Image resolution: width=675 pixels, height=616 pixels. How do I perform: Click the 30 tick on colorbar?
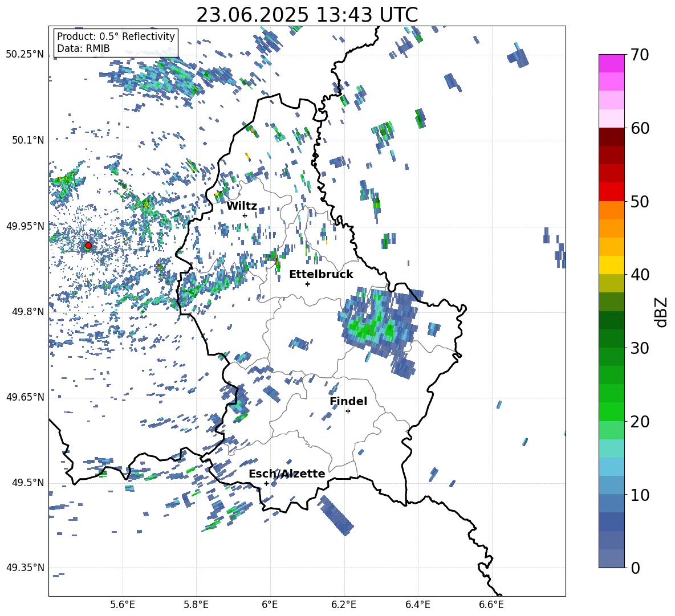tap(640, 348)
